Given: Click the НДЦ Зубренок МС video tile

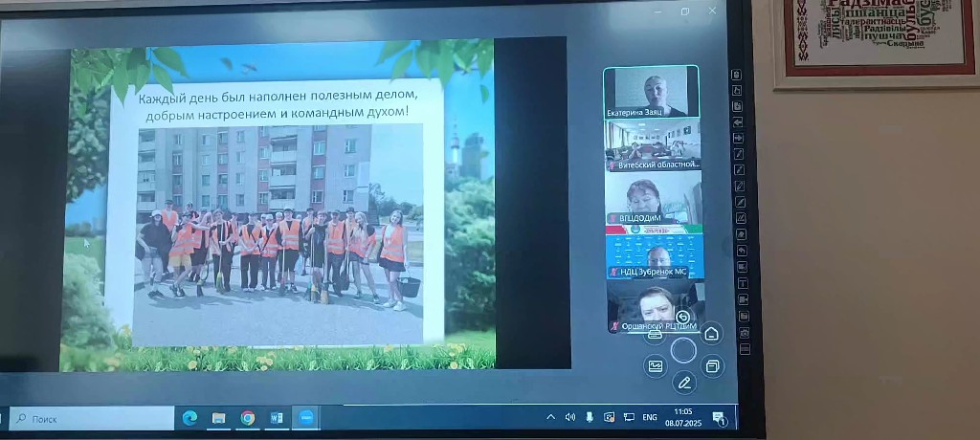Looking at the screenshot, I should tap(654, 253).
